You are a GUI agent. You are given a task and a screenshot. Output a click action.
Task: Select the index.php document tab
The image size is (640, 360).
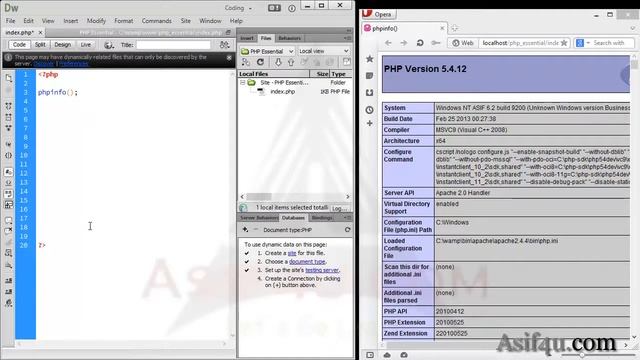[20, 32]
